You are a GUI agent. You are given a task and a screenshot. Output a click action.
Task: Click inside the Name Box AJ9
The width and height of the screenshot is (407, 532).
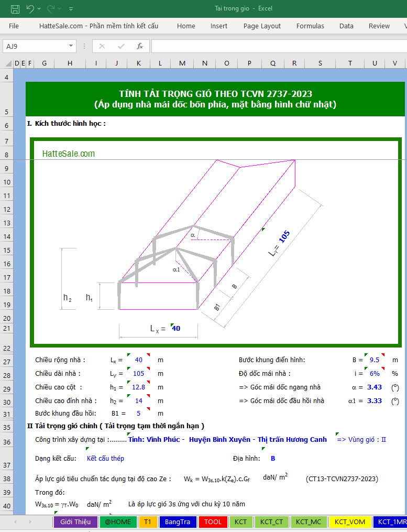click(x=35, y=46)
